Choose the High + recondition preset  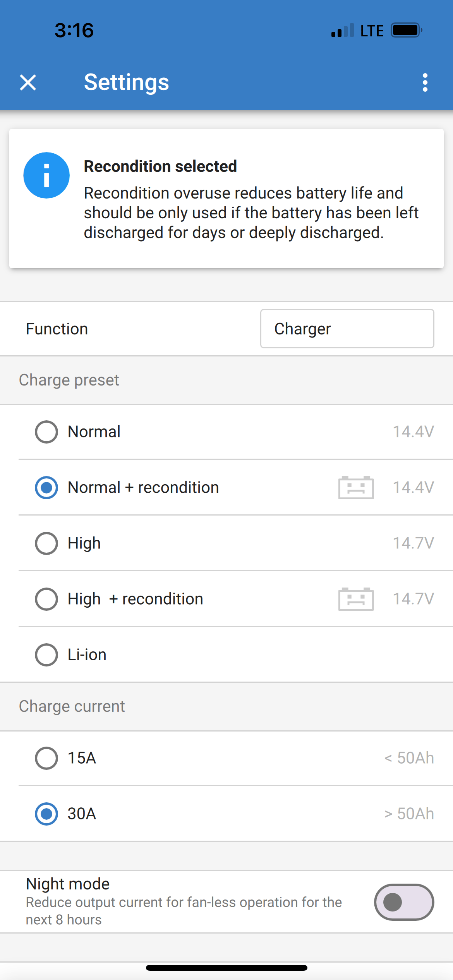(46, 599)
